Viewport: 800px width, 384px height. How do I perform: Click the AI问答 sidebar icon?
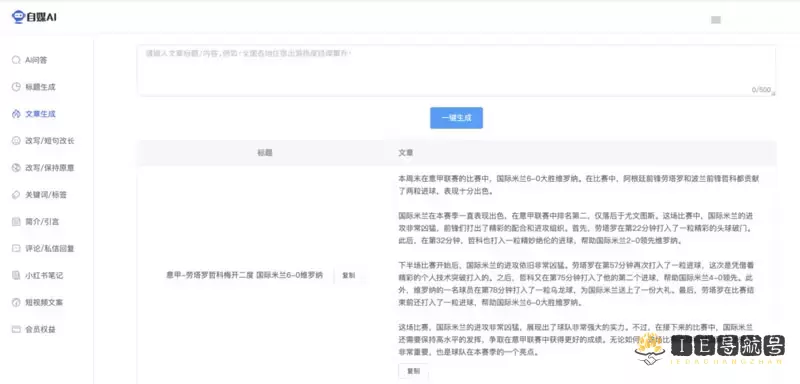pos(16,60)
